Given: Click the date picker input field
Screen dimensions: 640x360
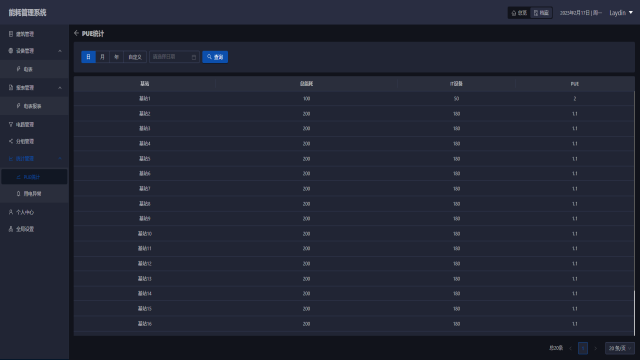Looking at the screenshot, I should [174, 57].
